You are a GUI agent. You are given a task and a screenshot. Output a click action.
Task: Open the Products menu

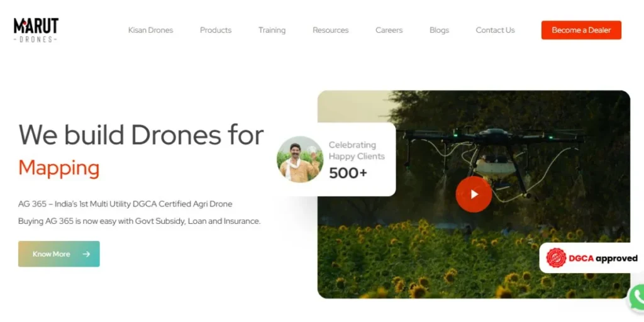click(x=216, y=30)
